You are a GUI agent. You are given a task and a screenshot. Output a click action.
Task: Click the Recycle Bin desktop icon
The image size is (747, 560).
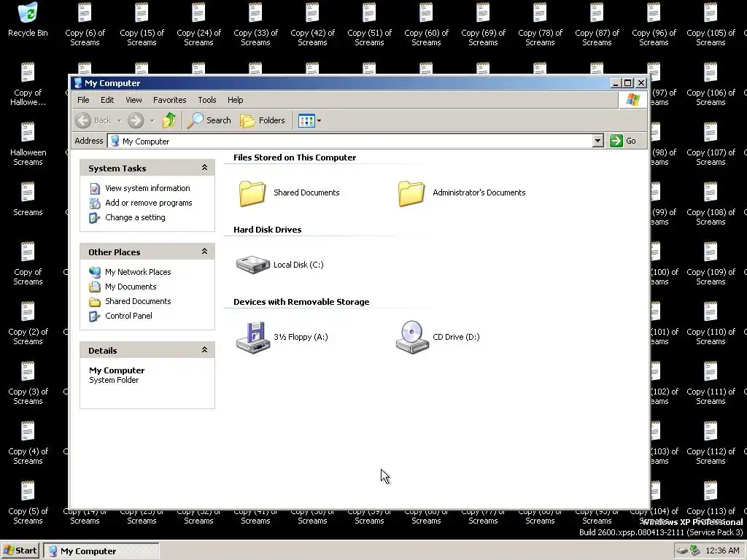click(28, 20)
